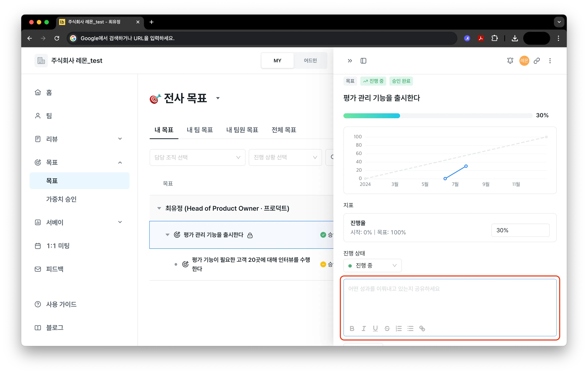Expand the 리뷰 sidebar menu
The width and height of the screenshot is (588, 374).
coord(120,139)
